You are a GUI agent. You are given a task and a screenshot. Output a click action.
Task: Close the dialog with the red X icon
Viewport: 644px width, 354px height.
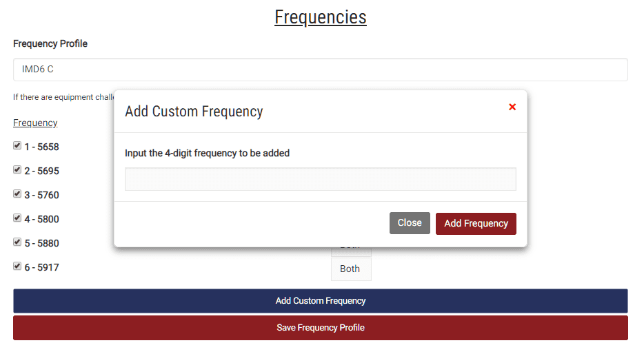point(512,107)
